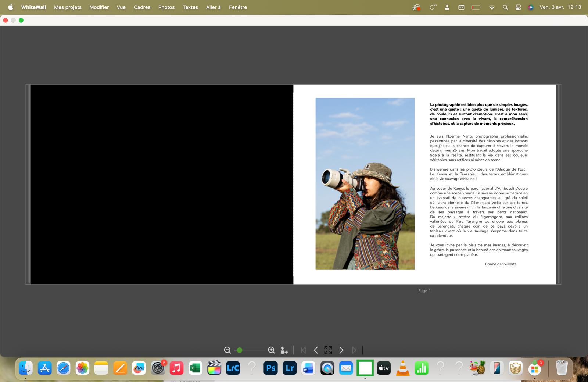
Task: Expand the Textes menu
Action: 190,7
